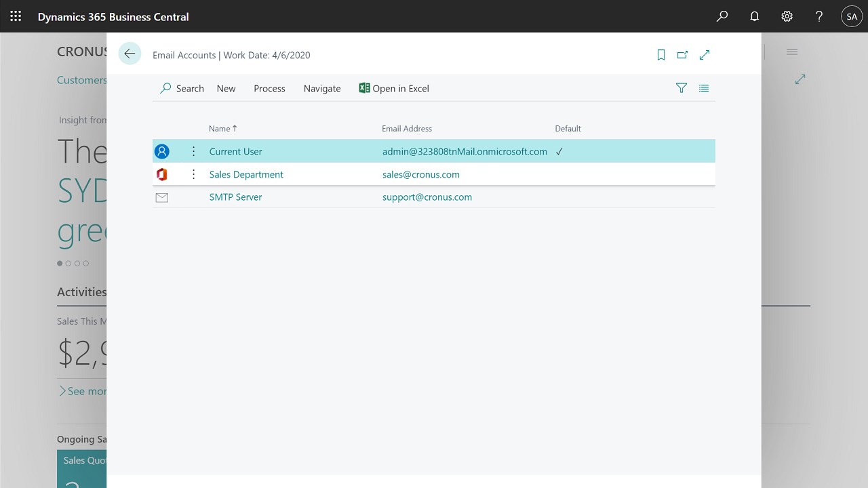Screen dimensions: 868x488
Task: Click Customers link in background page
Action: [x=81, y=80]
